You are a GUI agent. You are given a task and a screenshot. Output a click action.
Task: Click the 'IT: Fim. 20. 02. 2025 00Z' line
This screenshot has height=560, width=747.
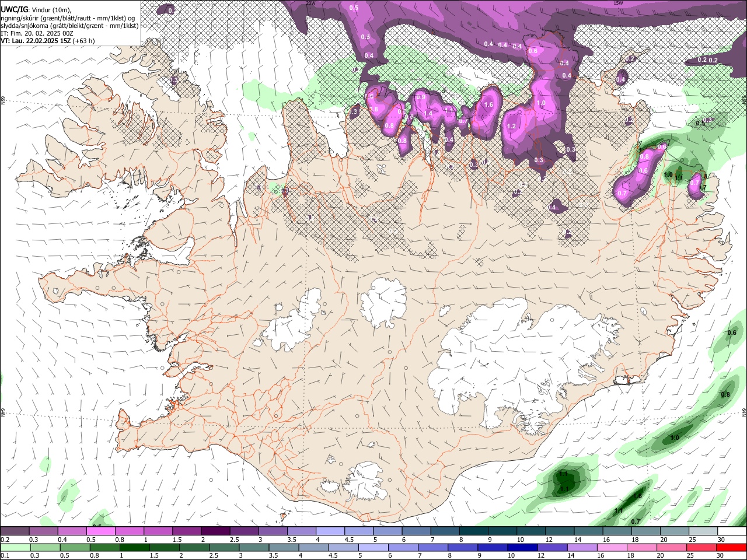pos(37,33)
